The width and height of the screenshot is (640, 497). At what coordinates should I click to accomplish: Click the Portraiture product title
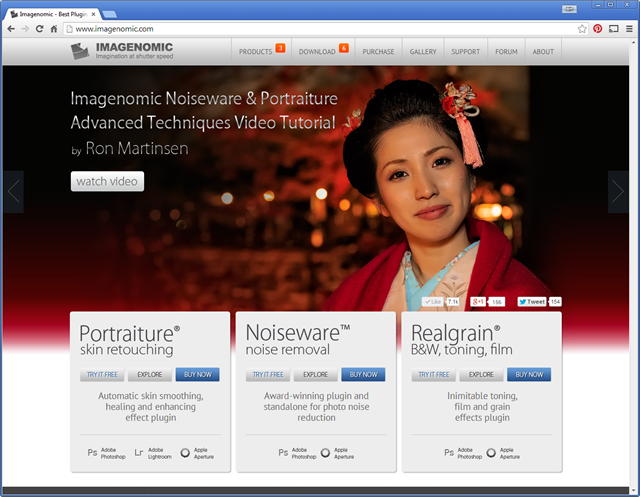click(130, 333)
